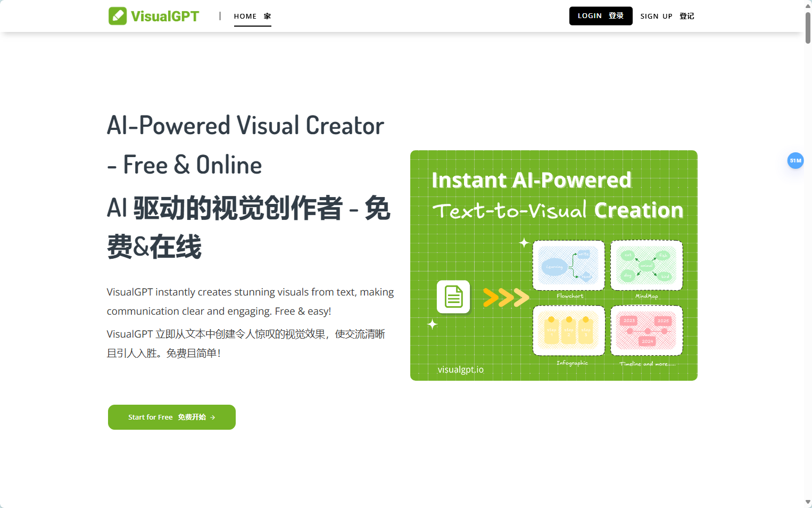Image resolution: width=812 pixels, height=508 pixels.
Task: Click the LOGIN 登录 button
Action: pos(601,16)
